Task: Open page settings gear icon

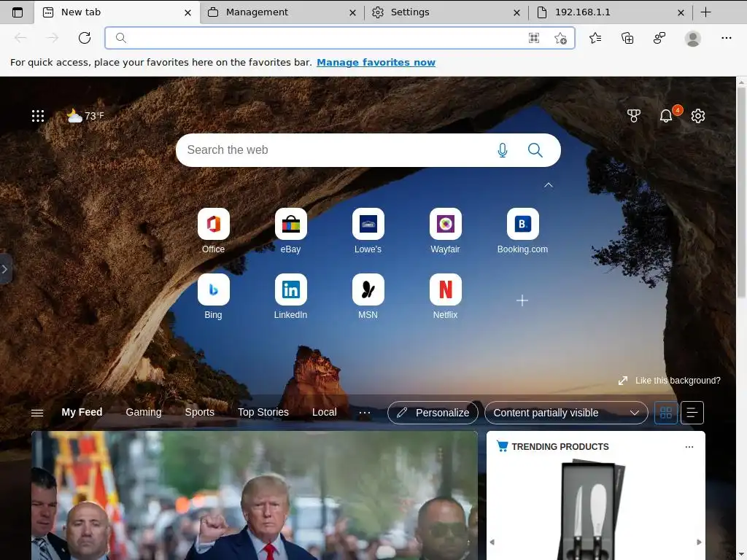Action: pos(698,116)
